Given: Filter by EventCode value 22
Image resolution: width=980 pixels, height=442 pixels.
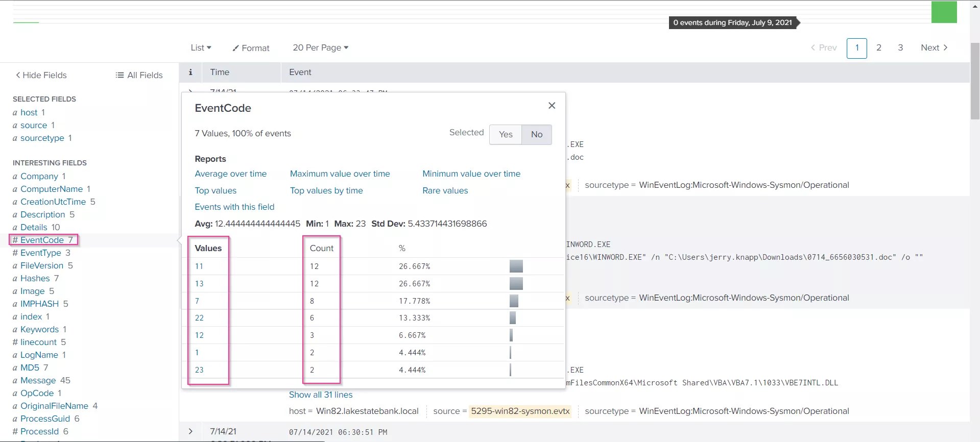Looking at the screenshot, I should tap(199, 318).
